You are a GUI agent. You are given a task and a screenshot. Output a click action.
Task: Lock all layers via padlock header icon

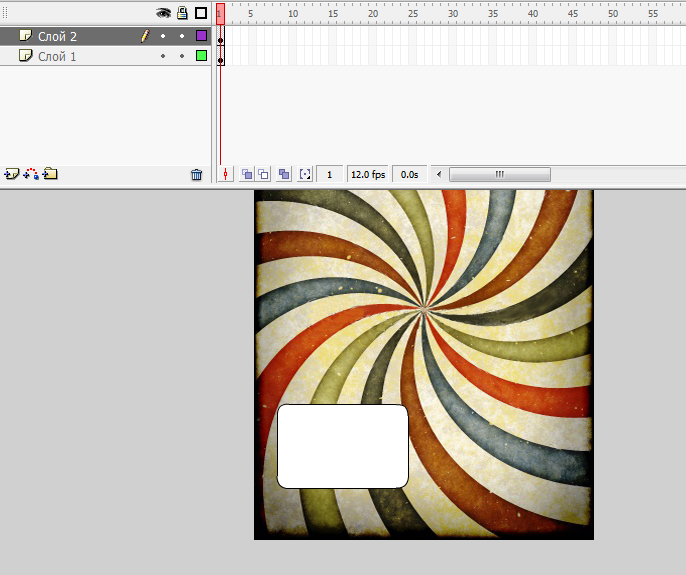pyautogui.click(x=182, y=13)
